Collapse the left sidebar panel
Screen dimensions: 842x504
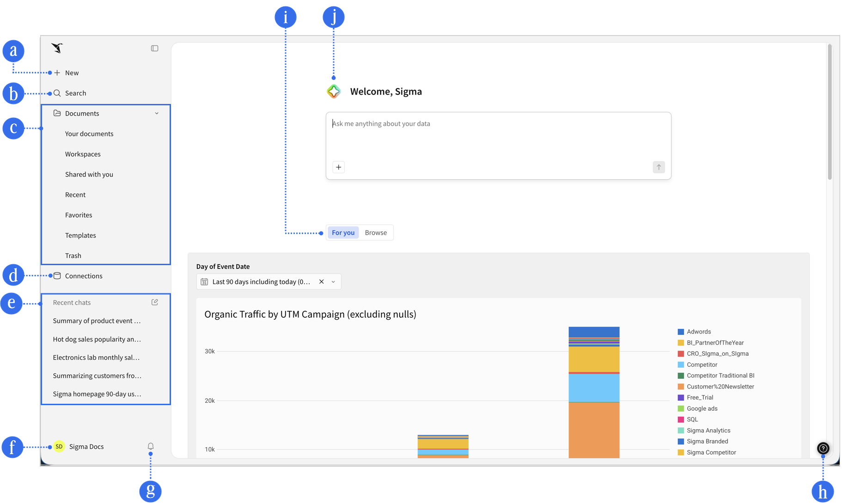point(155,49)
